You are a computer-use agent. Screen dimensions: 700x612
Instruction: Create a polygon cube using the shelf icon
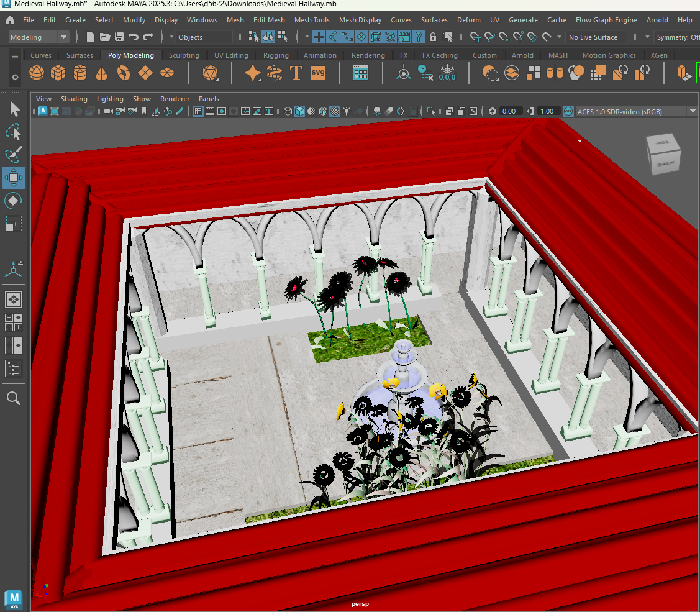point(58,73)
